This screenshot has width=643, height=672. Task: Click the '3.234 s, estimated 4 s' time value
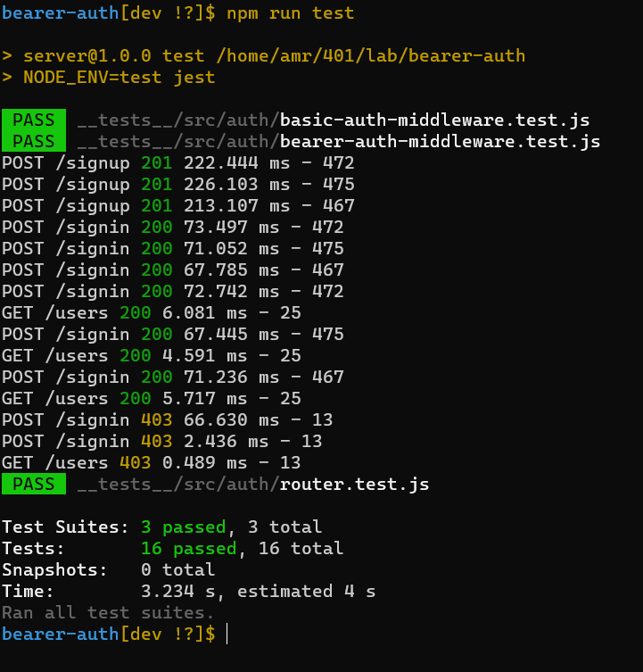[x=259, y=592]
